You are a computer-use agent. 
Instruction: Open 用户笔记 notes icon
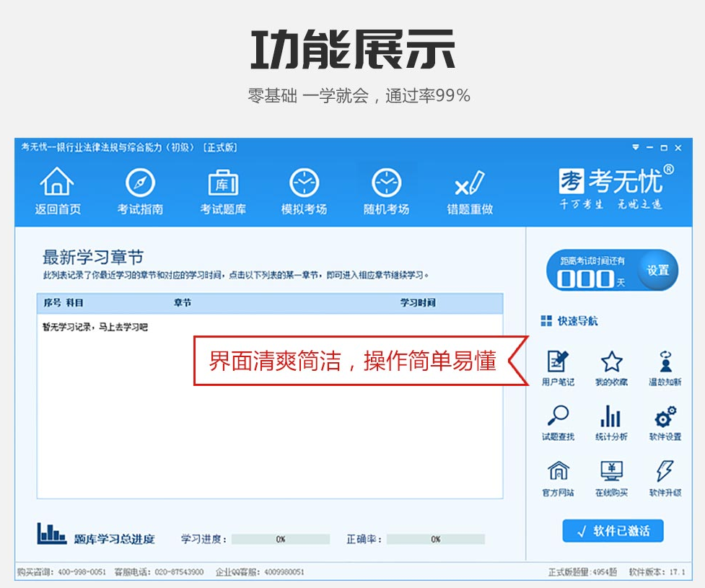[x=558, y=361]
